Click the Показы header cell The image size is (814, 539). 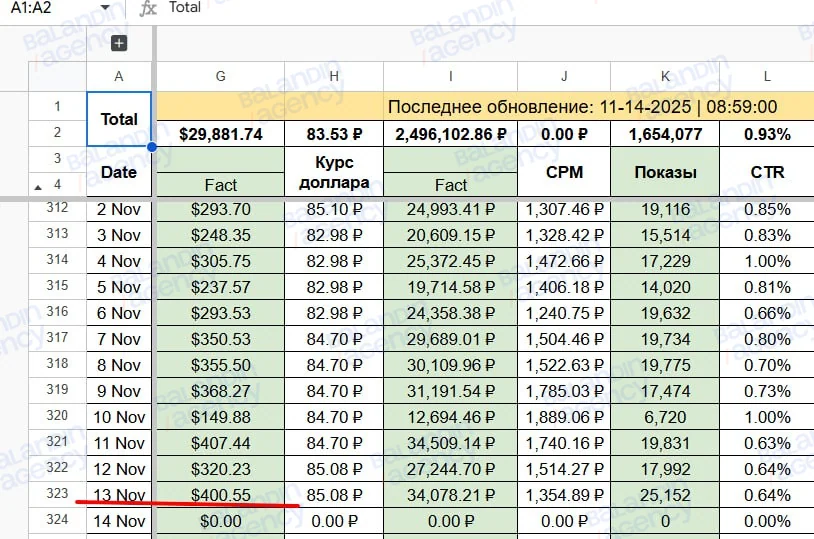tap(666, 172)
